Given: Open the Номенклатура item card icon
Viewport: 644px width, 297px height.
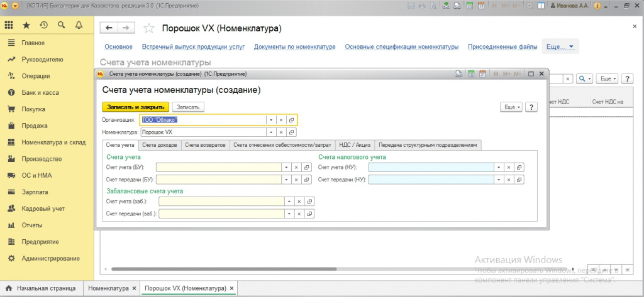Looking at the screenshot, I should [291, 132].
